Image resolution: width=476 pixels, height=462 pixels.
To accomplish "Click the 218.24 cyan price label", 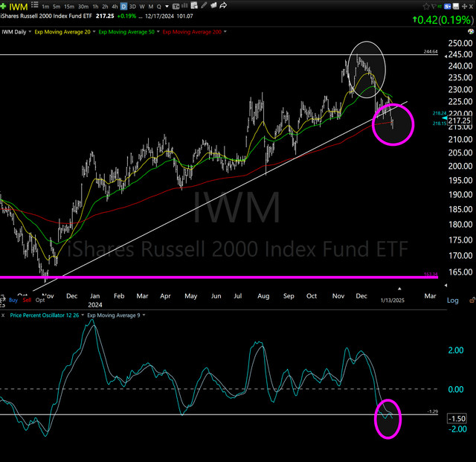I will (440, 113).
